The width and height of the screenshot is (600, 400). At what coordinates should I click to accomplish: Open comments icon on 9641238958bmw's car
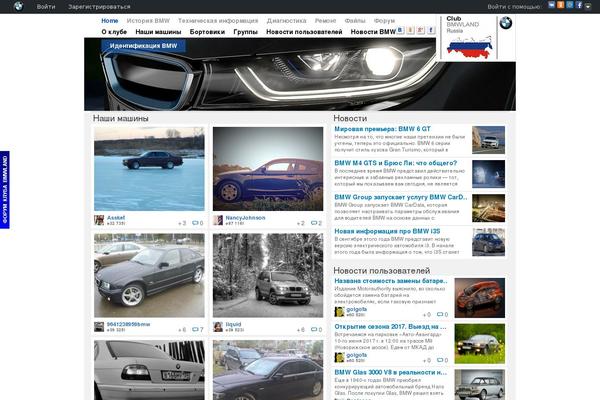click(x=195, y=329)
